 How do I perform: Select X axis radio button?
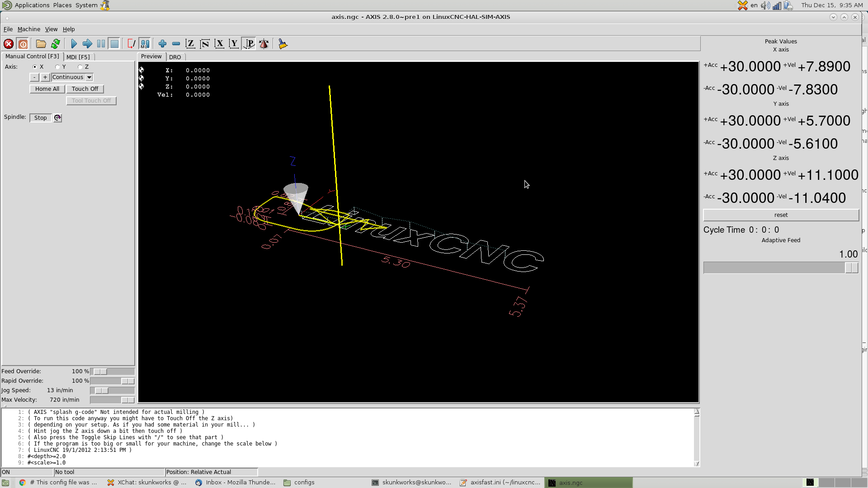tap(35, 67)
